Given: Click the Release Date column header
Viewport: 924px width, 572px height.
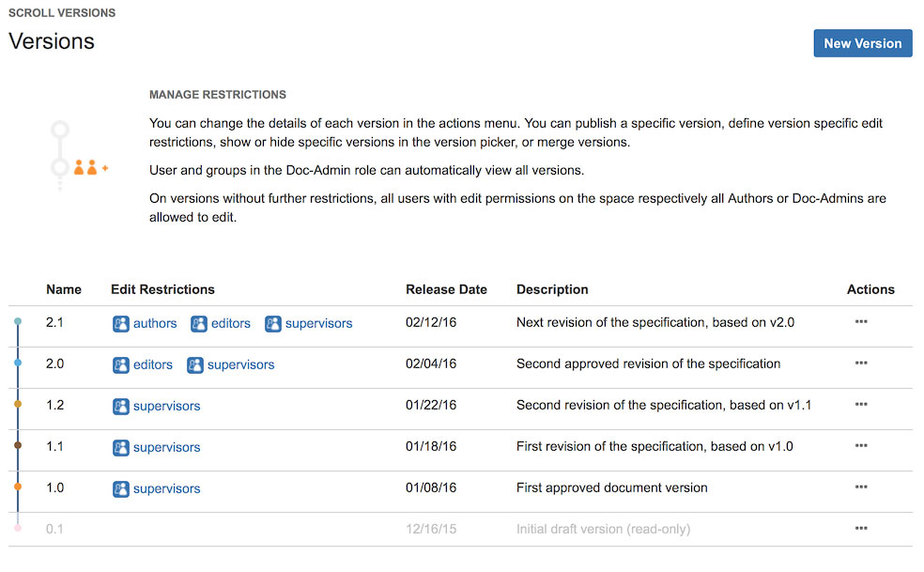Looking at the screenshot, I should [x=446, y=289].
